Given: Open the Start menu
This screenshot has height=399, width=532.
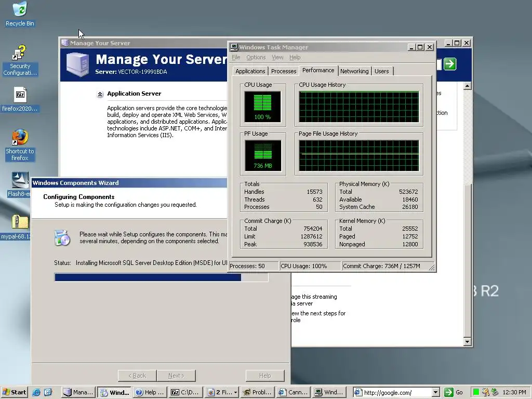Looking at the screenshot, I should click(14, 392).
